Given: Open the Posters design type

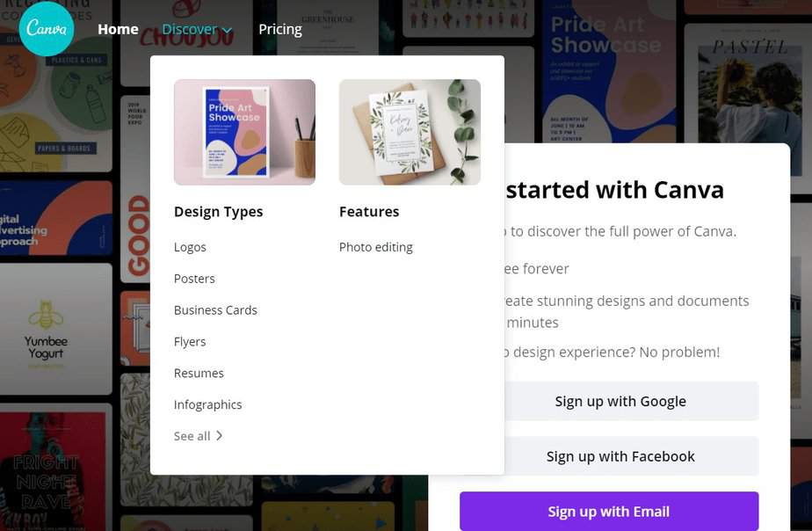Looking at the screenshot, I should [x=194, y=278].
